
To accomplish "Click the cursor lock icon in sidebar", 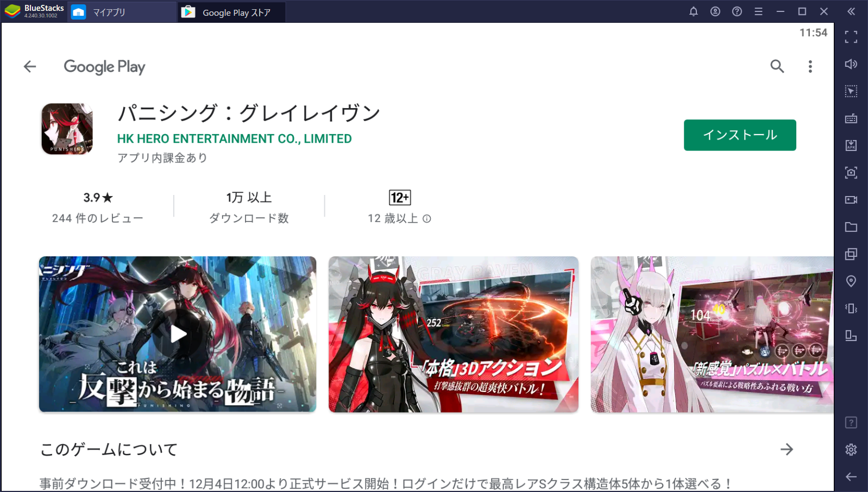I will pyautogui.click(x=851, y=91).
